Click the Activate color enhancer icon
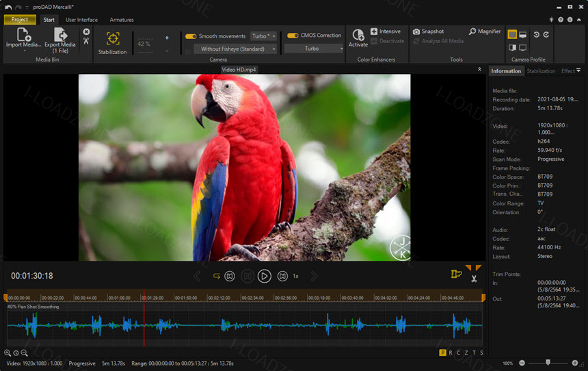Viewport: 588px width, 371px height. (x=358, y=34)
